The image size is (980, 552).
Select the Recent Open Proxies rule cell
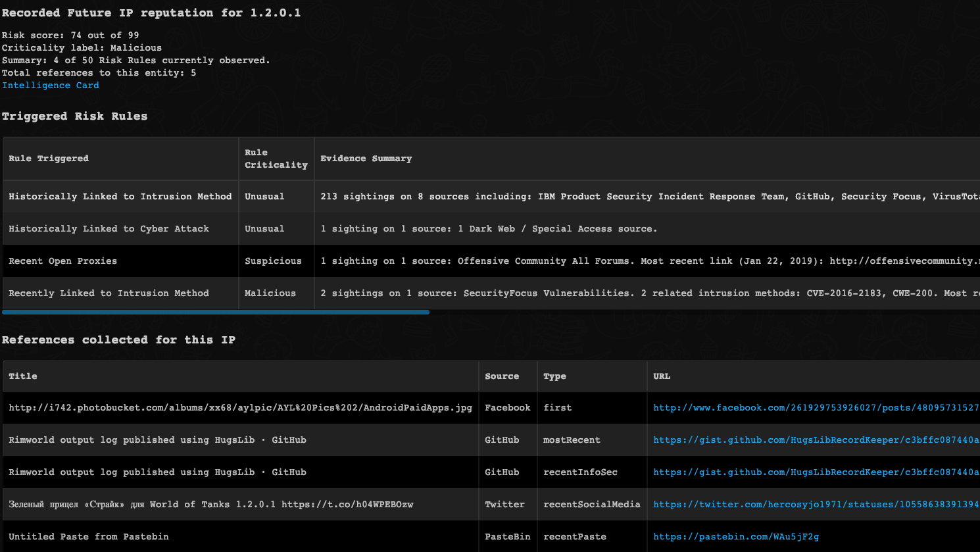[63, 261]
